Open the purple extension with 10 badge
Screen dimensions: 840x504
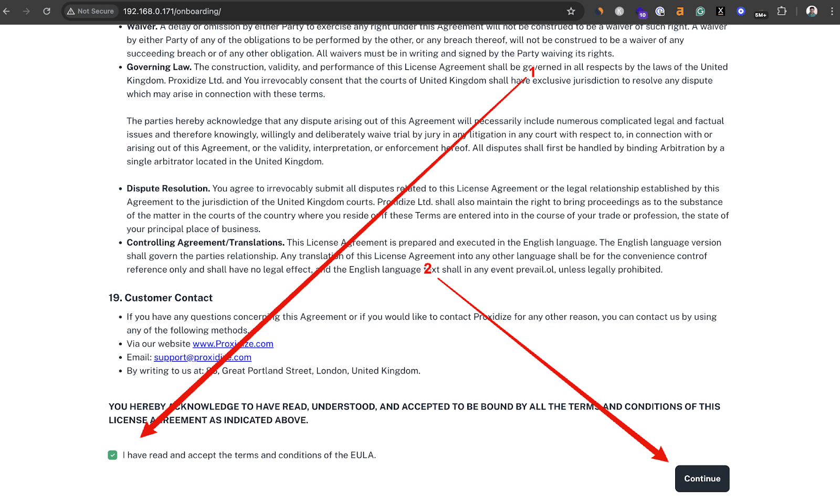tap(640, 12)
